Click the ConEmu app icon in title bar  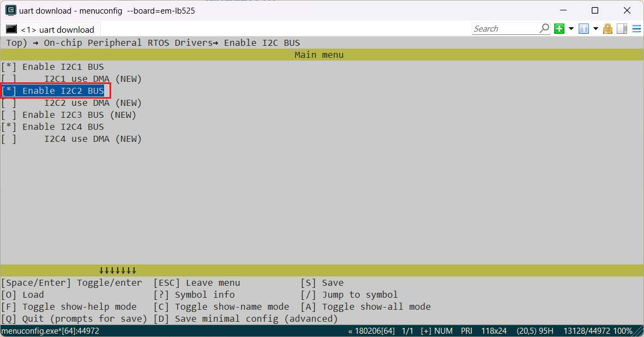[10, 10]
